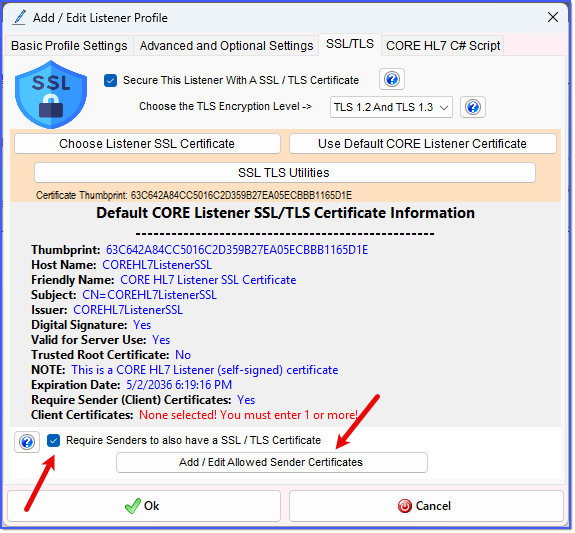Click the Friendly Name value CORE HL7 Listener SSL Certificate
575x533 pixels.
[x=208, y=280]
